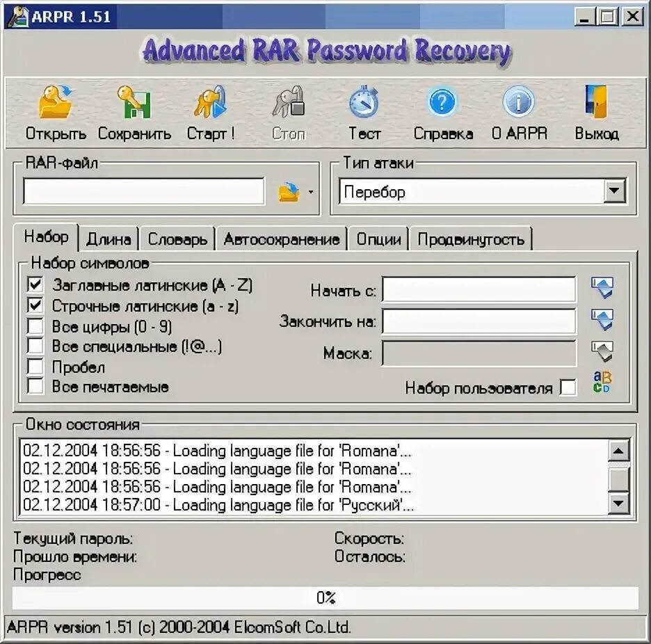
Task: Clear the Закончить на field with its eraser icon
Action: (602, 319)
